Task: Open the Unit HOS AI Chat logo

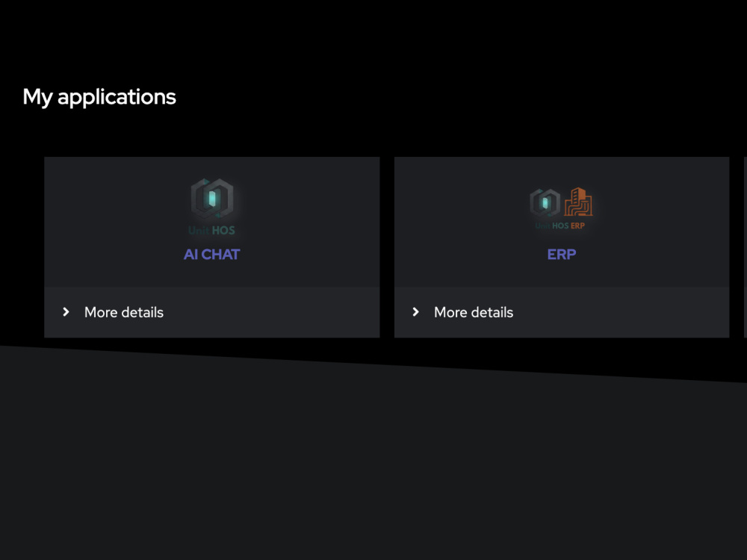Action: tap(212, 207)
